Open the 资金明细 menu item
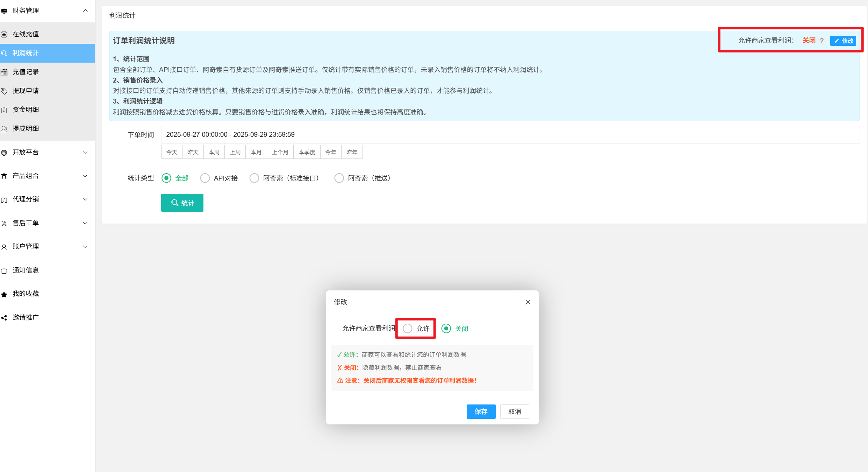 coord(26,110)
